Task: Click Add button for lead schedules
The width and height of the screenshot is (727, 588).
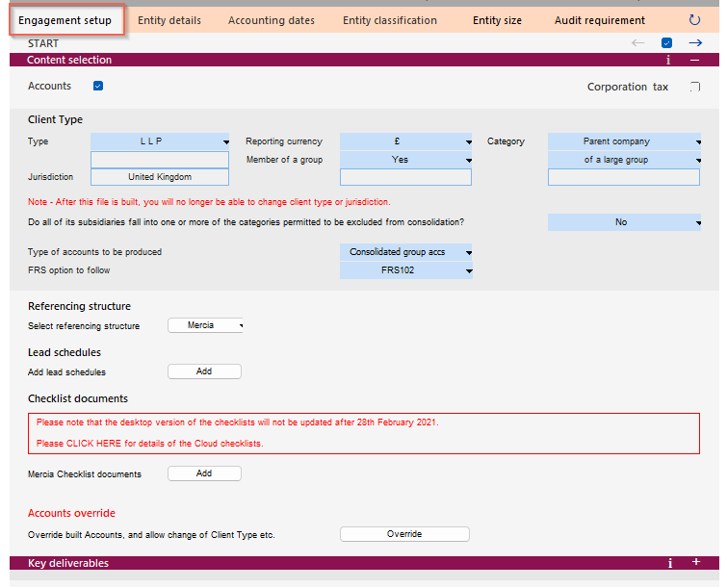Action: click(204, 371)
